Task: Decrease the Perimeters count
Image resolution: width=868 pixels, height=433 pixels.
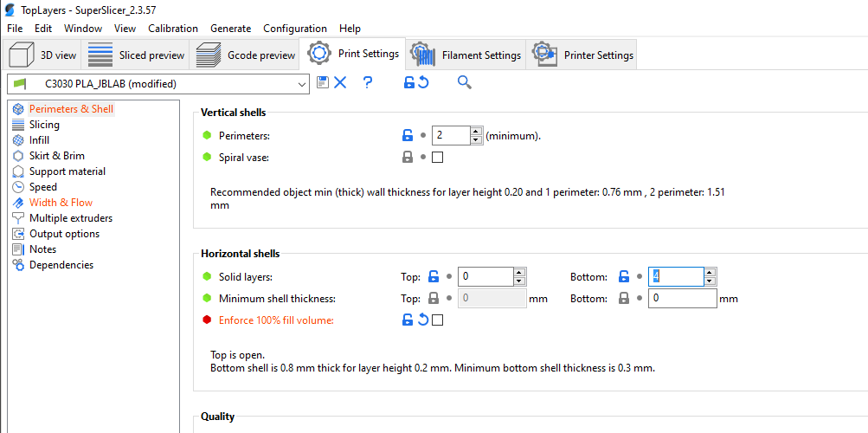Action: [x=476, y=140]
